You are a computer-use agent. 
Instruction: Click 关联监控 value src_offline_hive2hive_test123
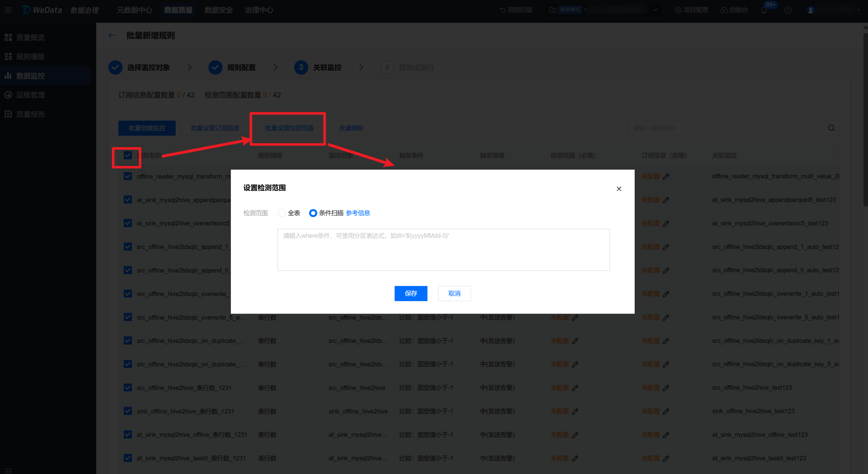(x=752, y=388)
